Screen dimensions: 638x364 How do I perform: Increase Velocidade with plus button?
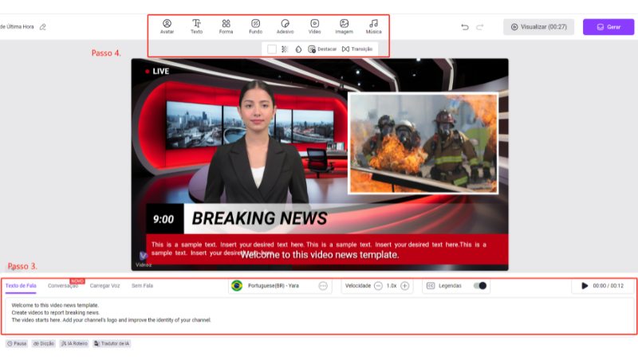pyautogui.click(x=404, y=286)
